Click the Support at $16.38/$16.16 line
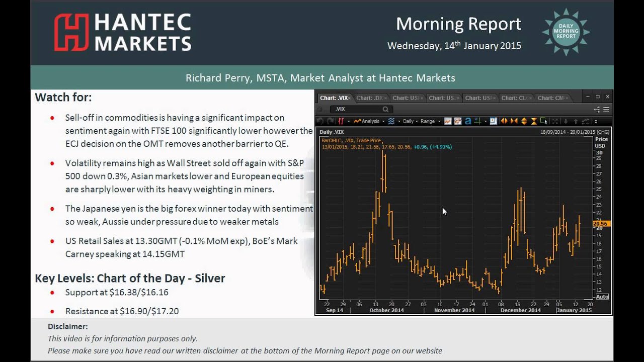Screen dimensions: 644x362 [117, 293]
